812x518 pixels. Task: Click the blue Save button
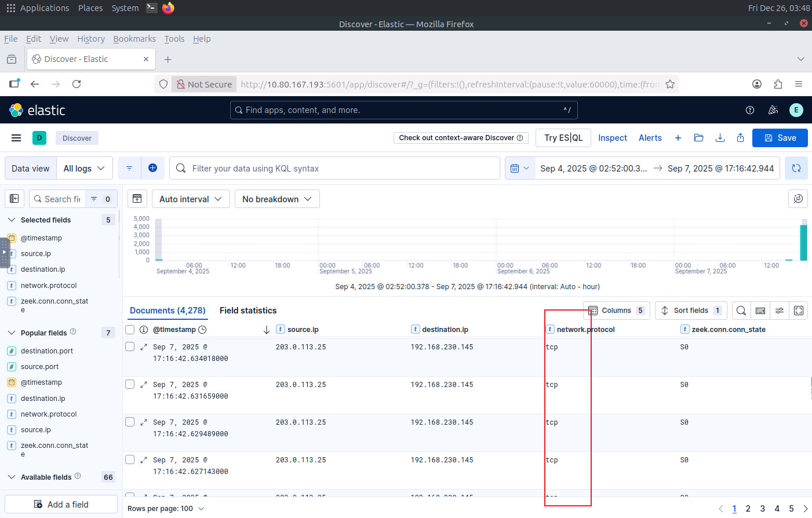[x=780, y=138]
